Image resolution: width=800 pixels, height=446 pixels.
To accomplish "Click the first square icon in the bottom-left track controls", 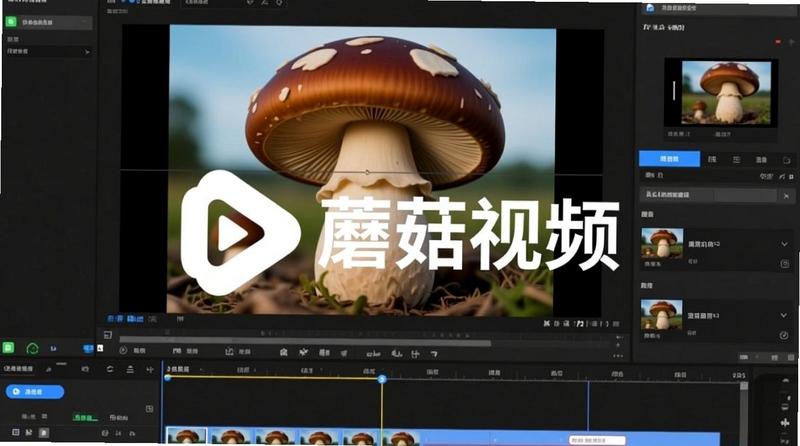I will (15, 432).
